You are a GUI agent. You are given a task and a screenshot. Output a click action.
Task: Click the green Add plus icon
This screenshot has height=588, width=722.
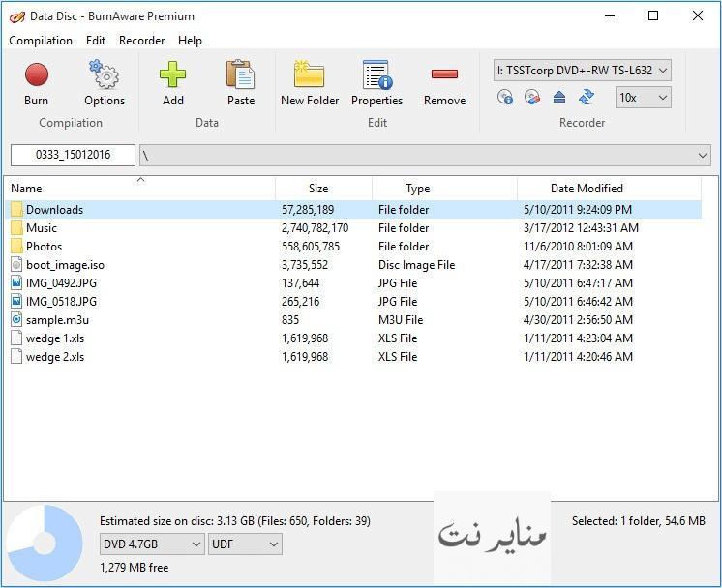point(172,74)
